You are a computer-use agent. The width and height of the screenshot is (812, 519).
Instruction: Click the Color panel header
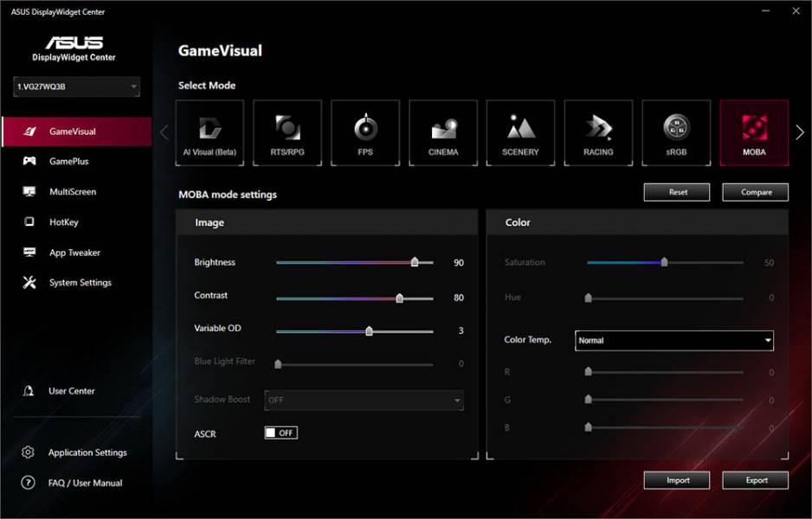637,222
